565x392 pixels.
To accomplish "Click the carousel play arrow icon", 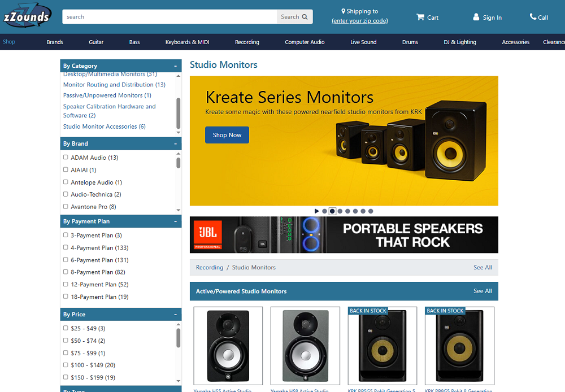I will pos(317,211).
